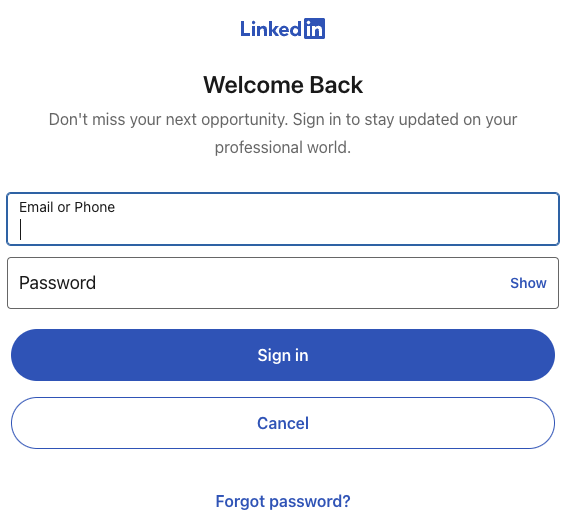Click the "professional world." subtitle line

click(283, 148)
